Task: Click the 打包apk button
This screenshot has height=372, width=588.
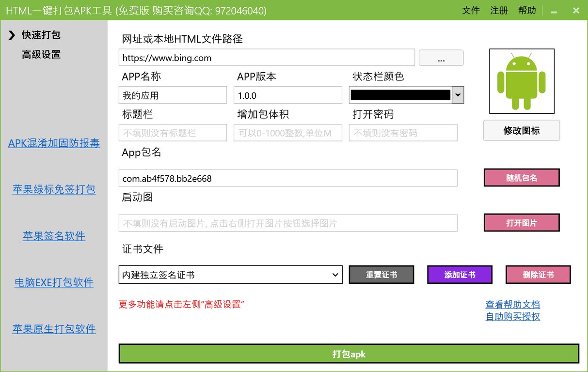Action: [349, 354]
